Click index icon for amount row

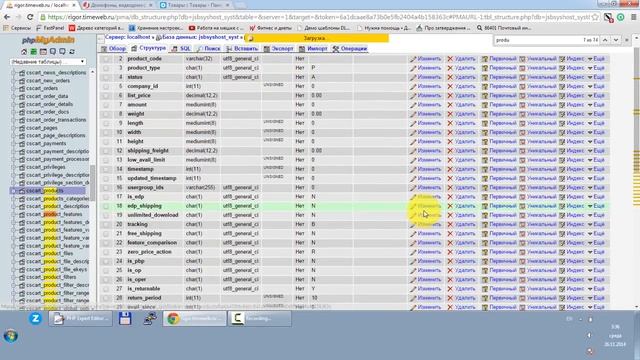click(x=562, y=105)
